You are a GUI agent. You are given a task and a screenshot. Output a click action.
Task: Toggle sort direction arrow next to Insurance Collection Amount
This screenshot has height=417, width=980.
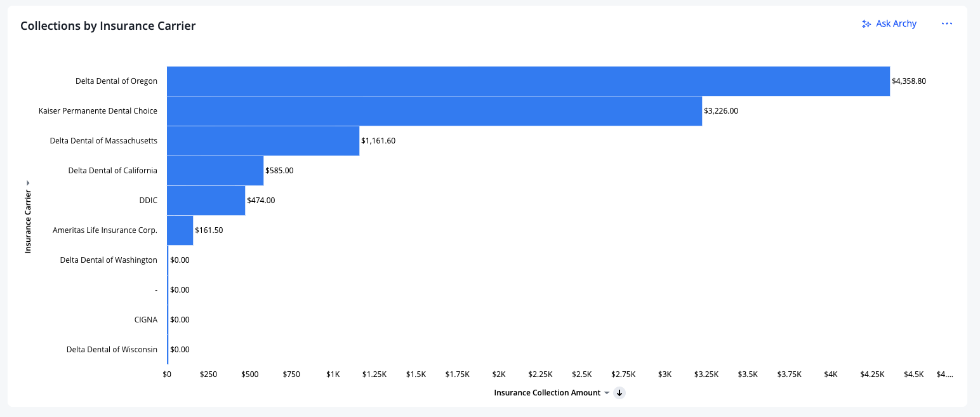619,393
